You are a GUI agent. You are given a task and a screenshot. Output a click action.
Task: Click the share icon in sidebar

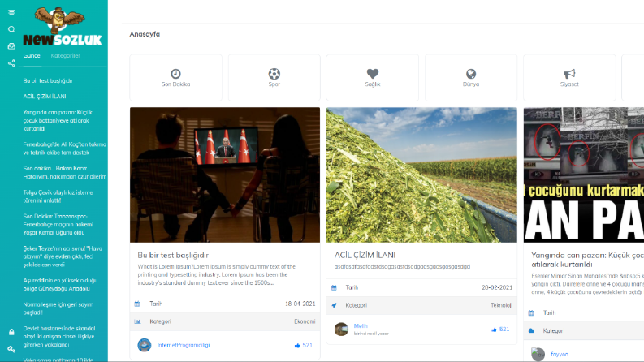coord(11,62)
